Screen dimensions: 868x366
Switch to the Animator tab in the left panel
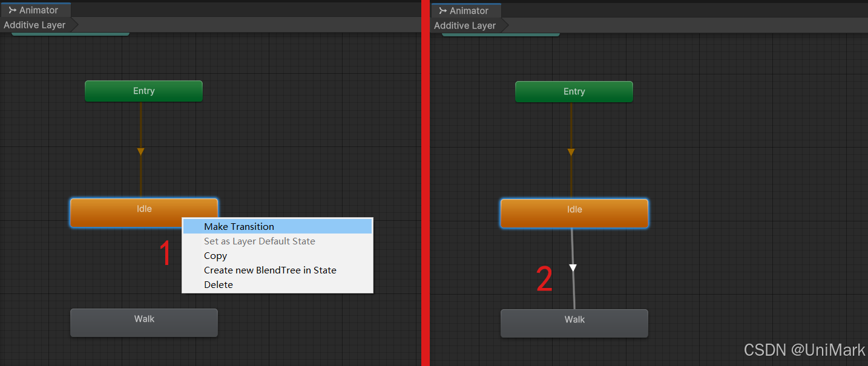(36, 10)
